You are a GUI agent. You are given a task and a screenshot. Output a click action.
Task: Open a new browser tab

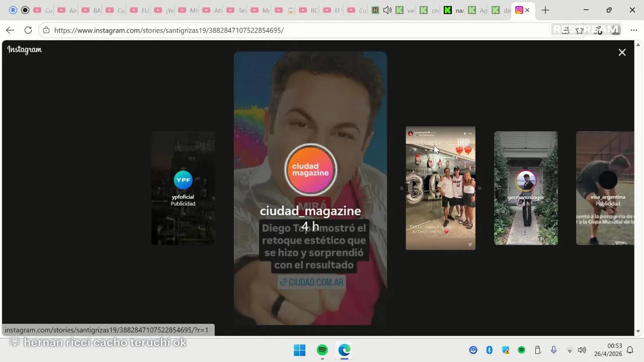[545, 10]
